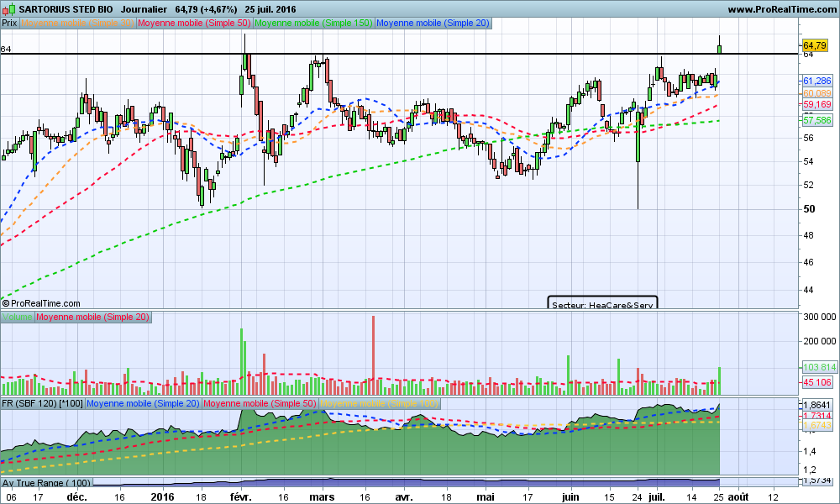The image size is (840, 504).
Task: Select Moyenne mobile (Simple 30) legend label
Action: (77, 23)
